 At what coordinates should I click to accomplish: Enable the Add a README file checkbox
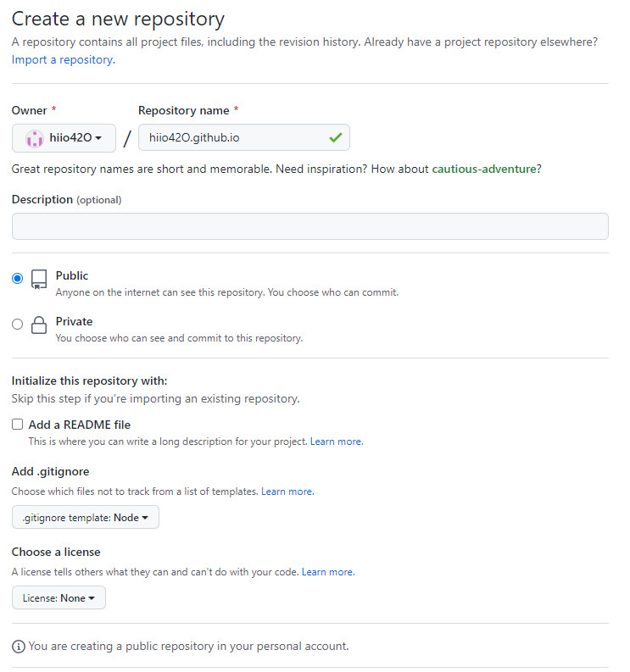18,425
